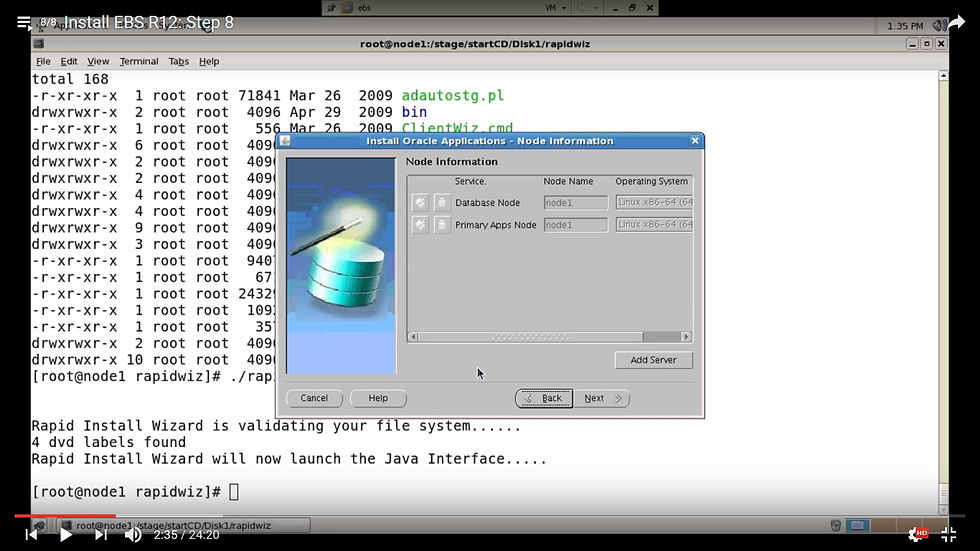980x551 pixels.
Task: Click the bin directory name
Action: (x=414, y=112)
